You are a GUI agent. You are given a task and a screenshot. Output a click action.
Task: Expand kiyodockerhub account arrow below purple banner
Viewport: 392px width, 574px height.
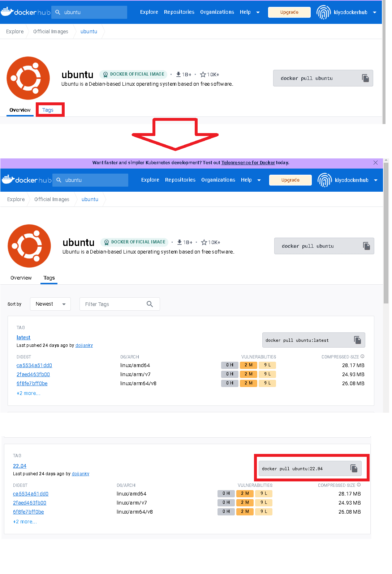click(376, 180)
